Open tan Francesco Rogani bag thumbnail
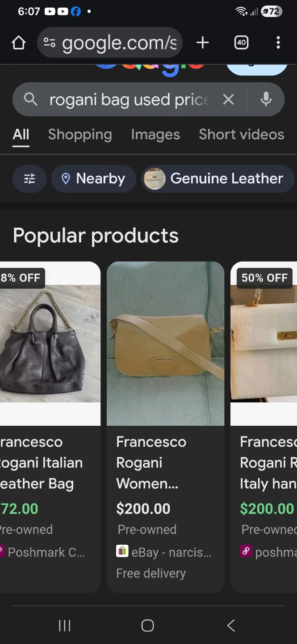Screen dimensions: 297x644 click(165, 343)
